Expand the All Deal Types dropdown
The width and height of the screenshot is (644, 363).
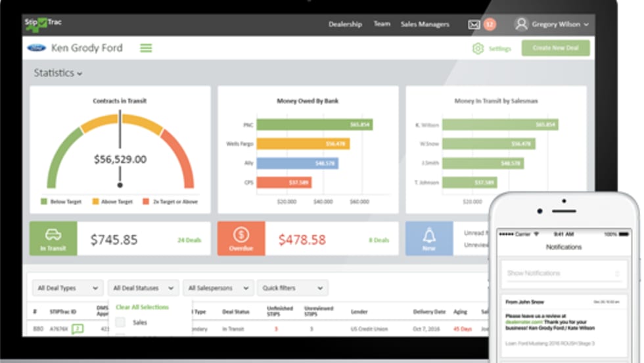tap(68, 288)
